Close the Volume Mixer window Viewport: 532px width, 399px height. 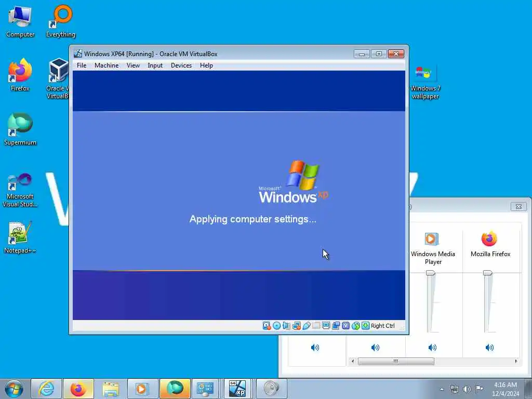pyautogui.click(x=518, y=206)
